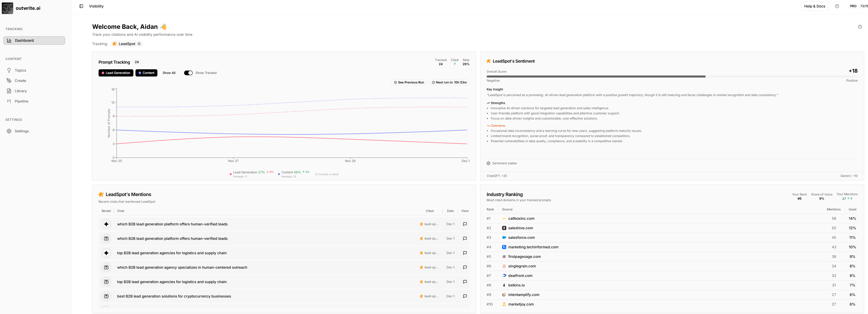
Task: Click the help question mark icon
Action: 837,6
